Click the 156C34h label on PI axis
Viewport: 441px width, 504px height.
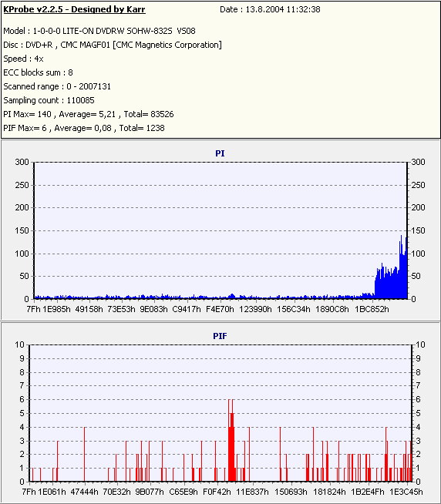point(293,309)
